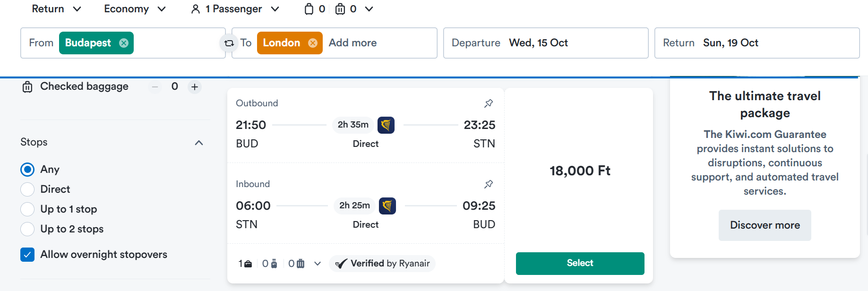
Task: Open the Economy cabin class dropdown
Action: (x=135, y=9)
